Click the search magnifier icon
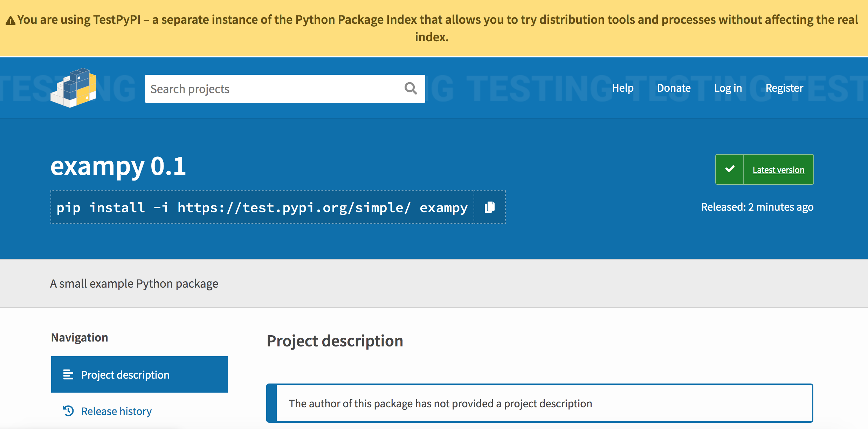 411,89
